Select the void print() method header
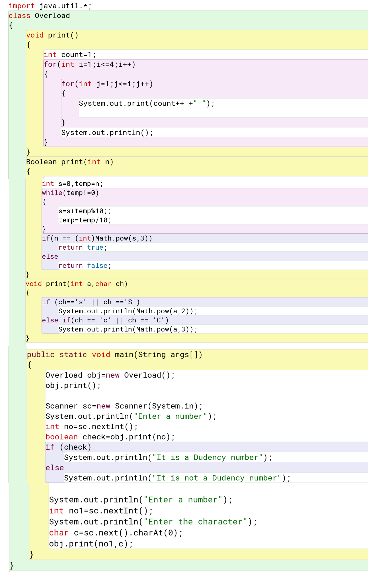 tap(52, 35)
